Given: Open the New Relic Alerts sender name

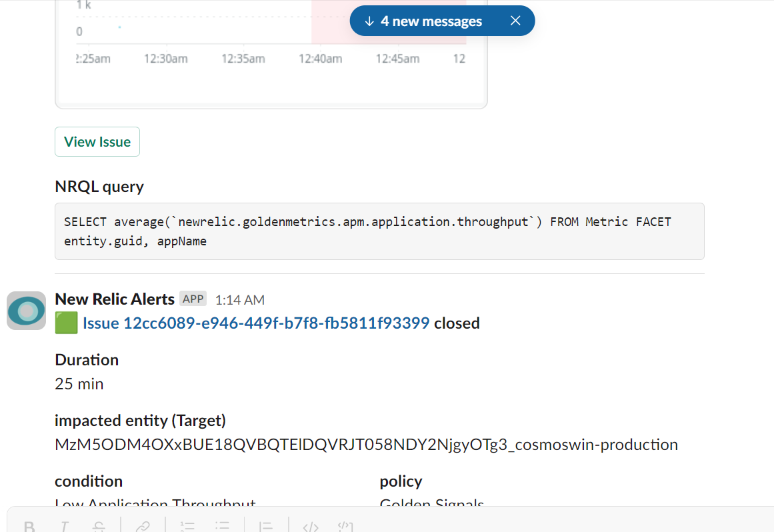Looking at the screenshot, I should [115, 299].
